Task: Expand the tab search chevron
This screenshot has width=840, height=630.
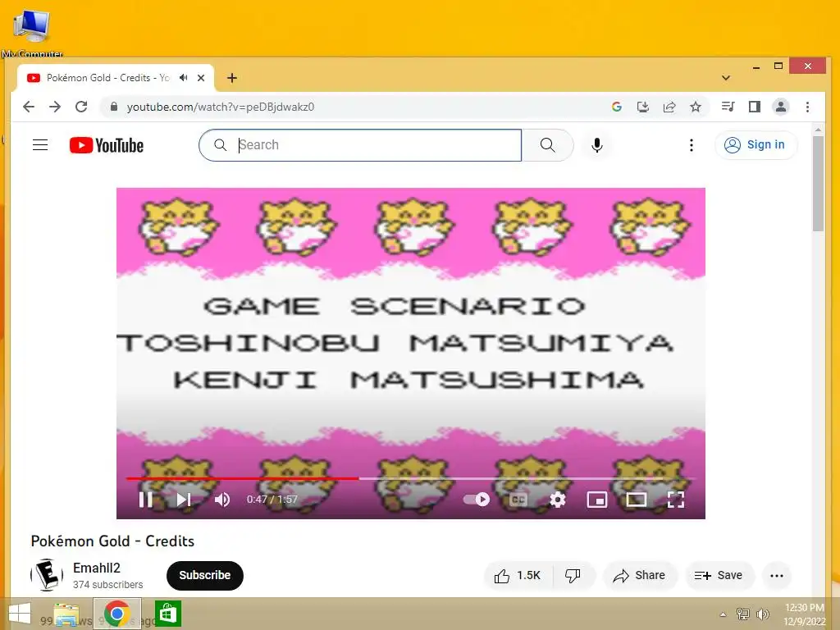Action: click(726, 78)
